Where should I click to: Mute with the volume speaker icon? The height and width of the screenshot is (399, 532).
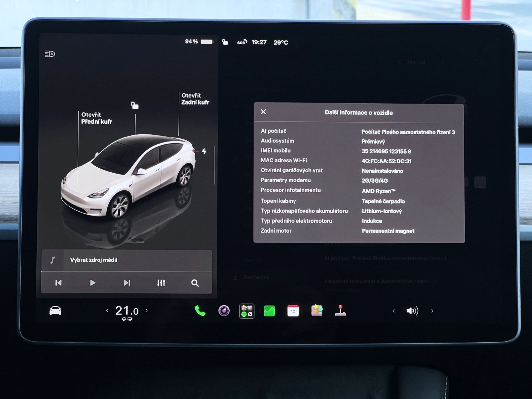412,311
